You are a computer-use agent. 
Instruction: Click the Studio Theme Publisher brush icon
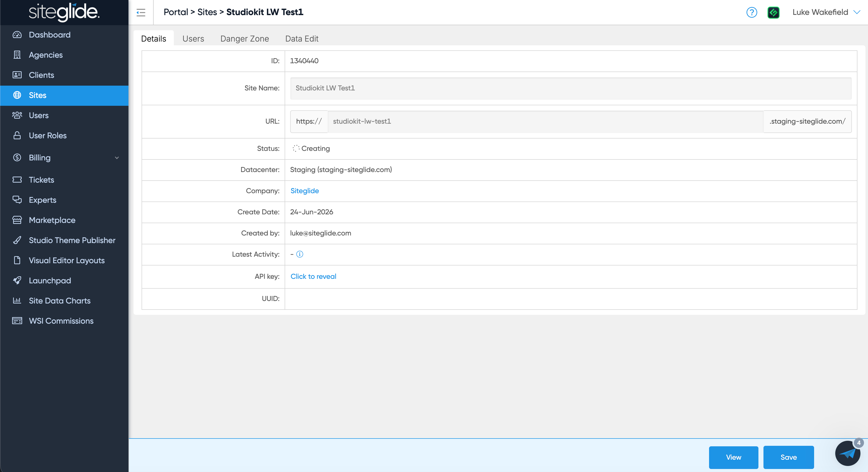point(17,240)
